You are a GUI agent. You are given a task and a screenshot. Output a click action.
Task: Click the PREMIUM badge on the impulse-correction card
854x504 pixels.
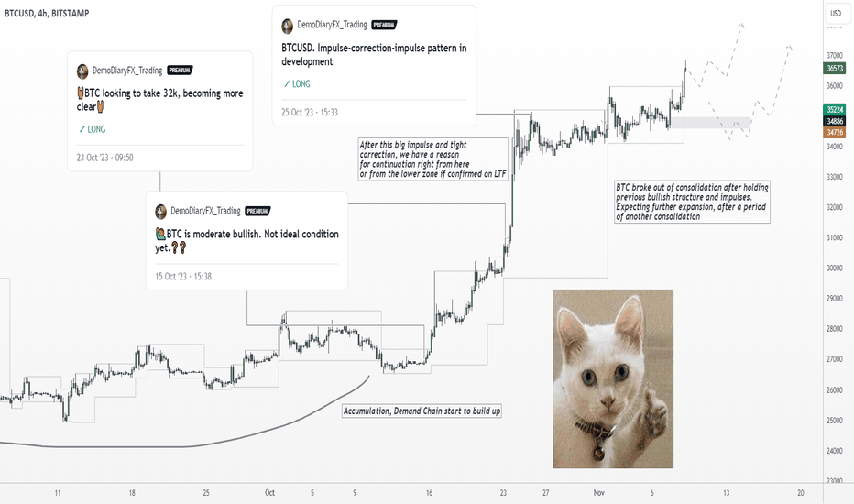click(x=384, y=25)
